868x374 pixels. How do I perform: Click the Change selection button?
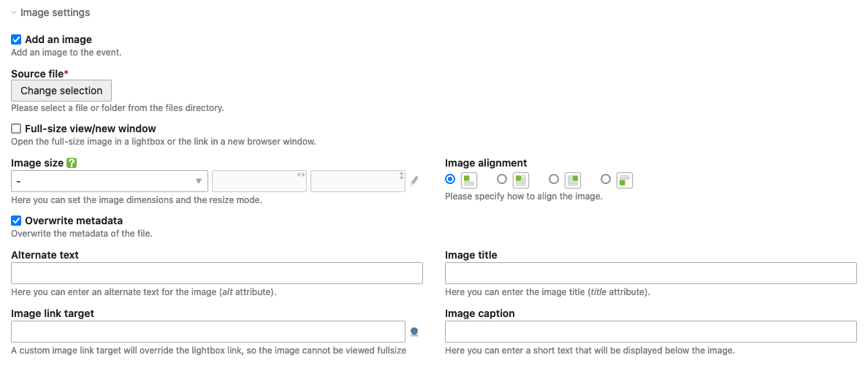tap(61, 91)
